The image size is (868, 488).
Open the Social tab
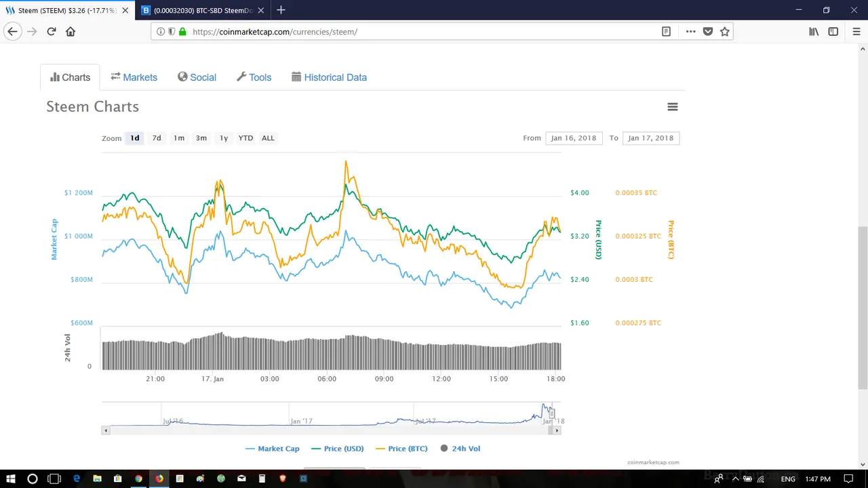pos(197,77)
